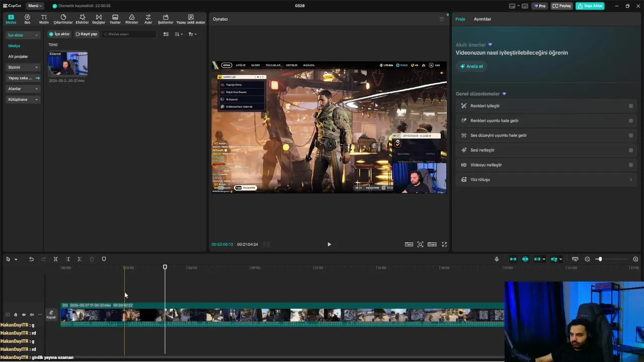Click the Kayıt yap record button
Viewport: 644px width, 362px height.
pyautogui.click(x=87, y=34)
